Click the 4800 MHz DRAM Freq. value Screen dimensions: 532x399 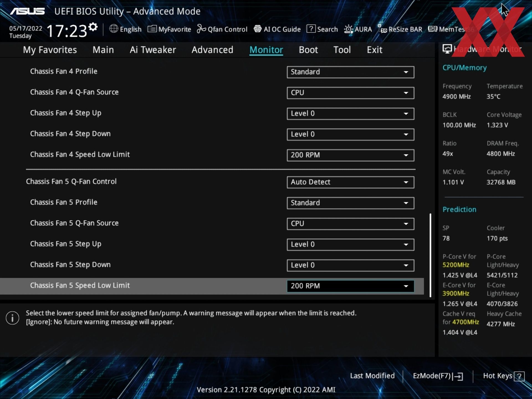[x=501, y=154]
